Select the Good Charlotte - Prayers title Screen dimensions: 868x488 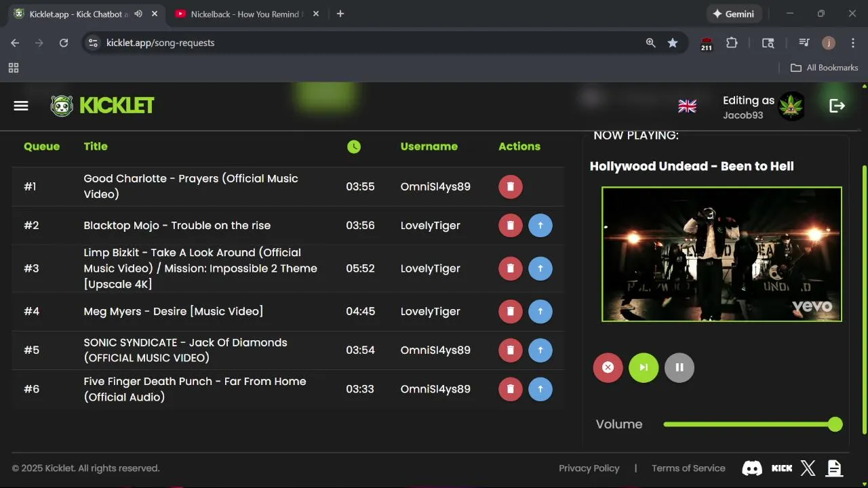point(191,186)
